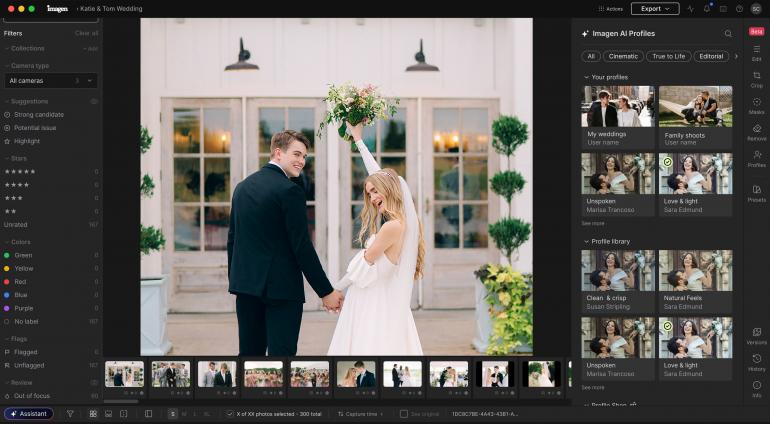Toggle the See original checkbox

coord(404,414)
